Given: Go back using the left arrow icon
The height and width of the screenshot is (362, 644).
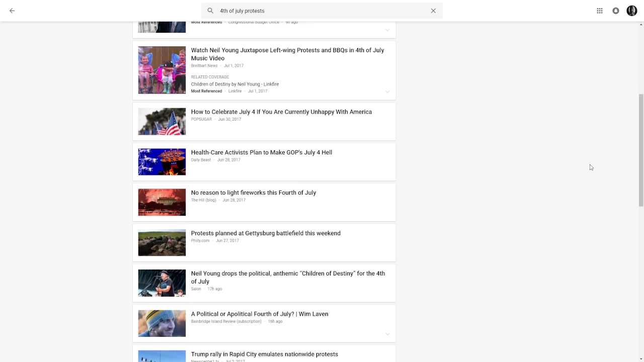Looking at the screenshot, I should [12, 11].
